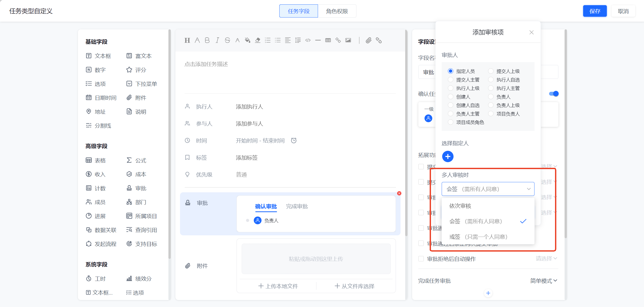Image resolution: width=644 pixels, height=307 pixels.
Task: Check the 审批拒绝后自动操作 checkbox
Action: point(421,259)
